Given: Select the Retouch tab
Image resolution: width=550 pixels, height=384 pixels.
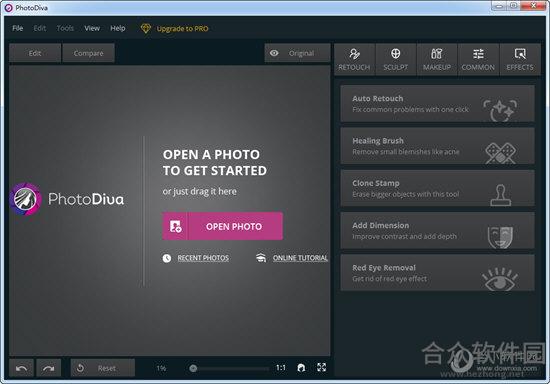Looking at the screenshot, I should 354,60.
